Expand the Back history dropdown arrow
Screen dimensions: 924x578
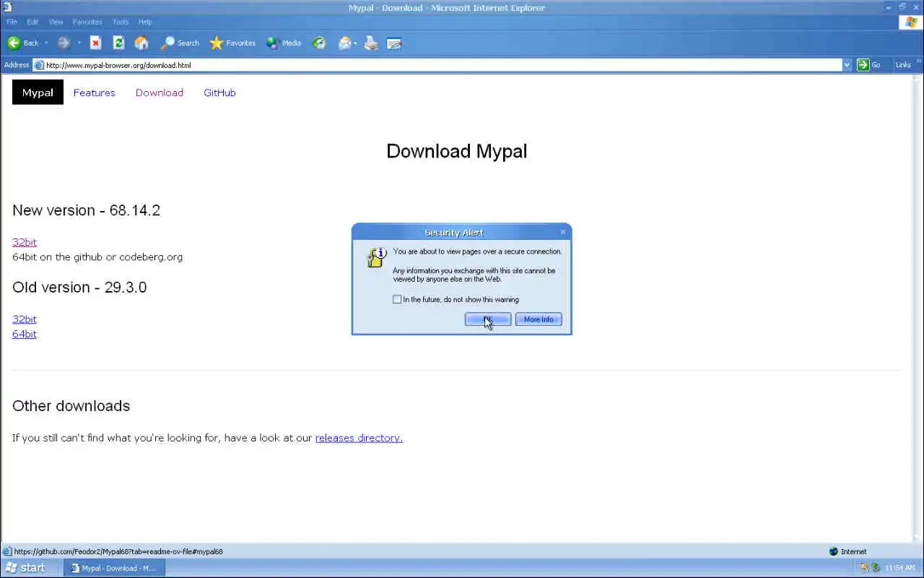[46, 43]
